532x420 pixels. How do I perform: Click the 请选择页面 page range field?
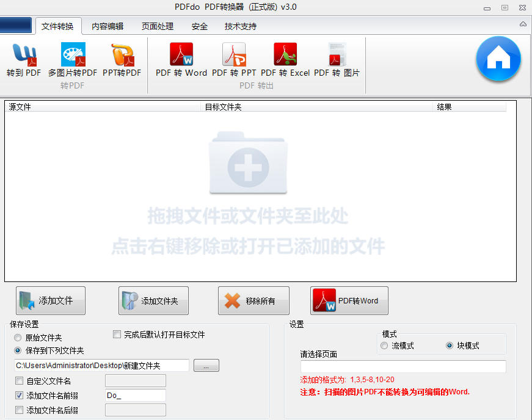tap(403, 366)
